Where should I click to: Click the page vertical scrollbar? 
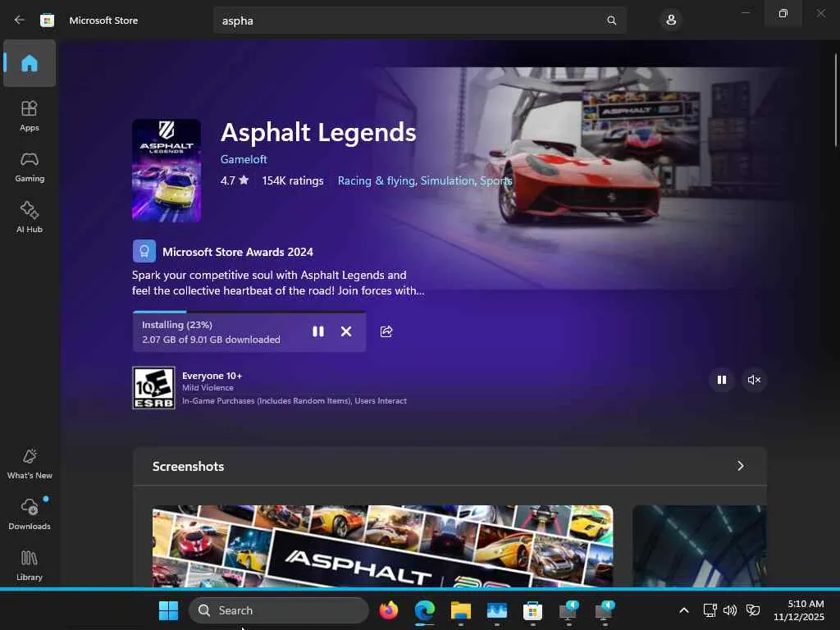click(835, 99)
